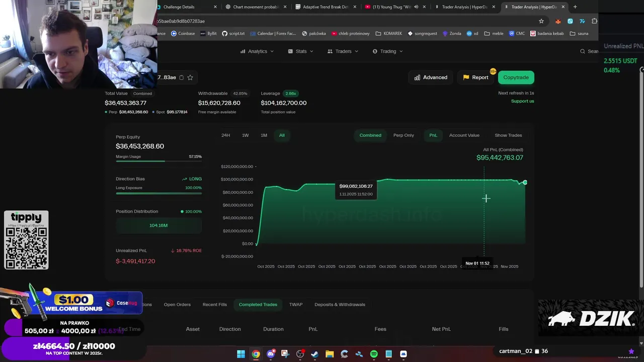Open the MetaMask fox extension
Image resolution: width=644 pixels, height=362 pixels.
(558, 21)
